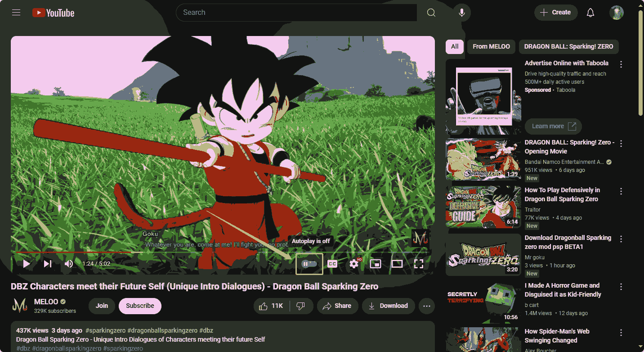
Task: Join the MELOO channel membership
Action: click(102, 306)
